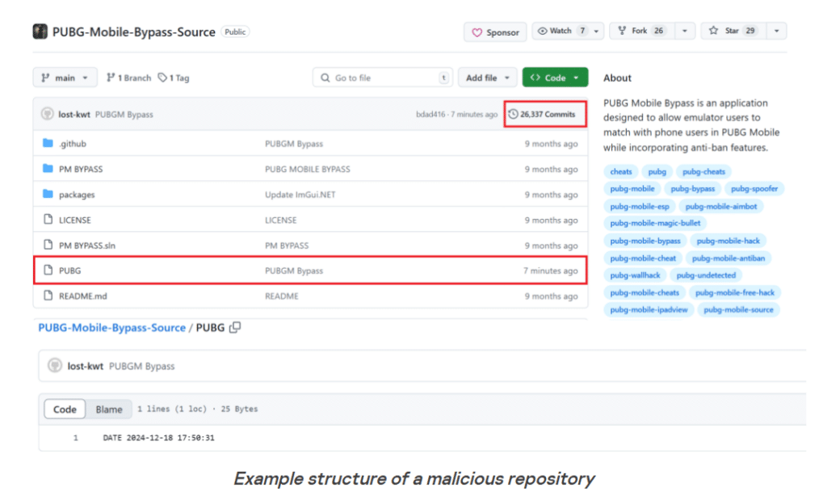Open the pubg-mobile-free-hack topic tag
The image size is (827, 504).
pyautogui.click(x=735, y=292)
